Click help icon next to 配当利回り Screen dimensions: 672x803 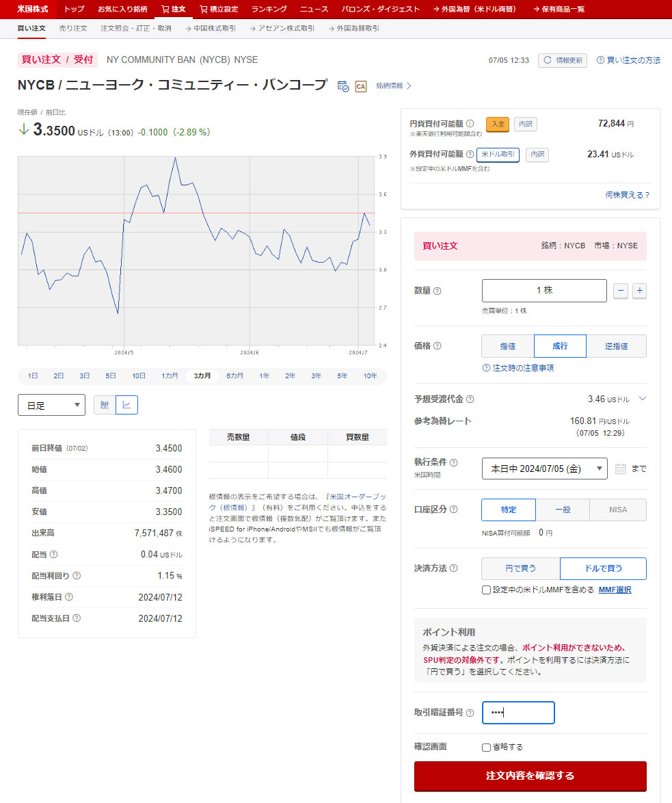point(77,576)
